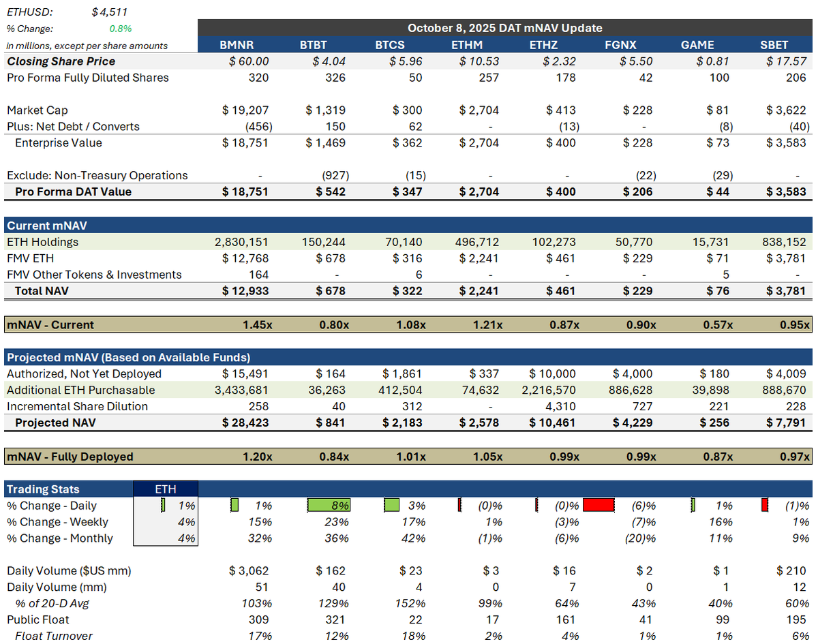The width and height of the screenshot is (818, 644).
Task: Click the BMNR column header
Action: pyautogui.click(x=237, y=45)
